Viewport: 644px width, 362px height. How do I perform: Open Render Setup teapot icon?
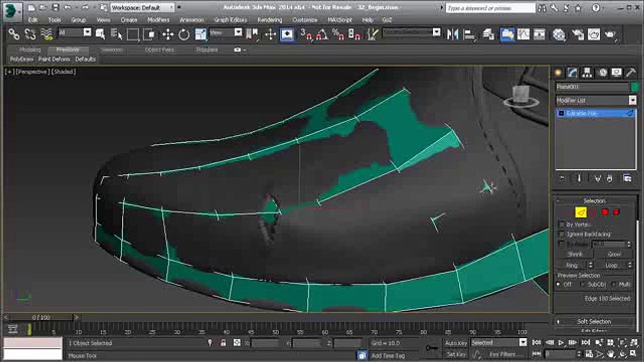click(x=578, y=34)
